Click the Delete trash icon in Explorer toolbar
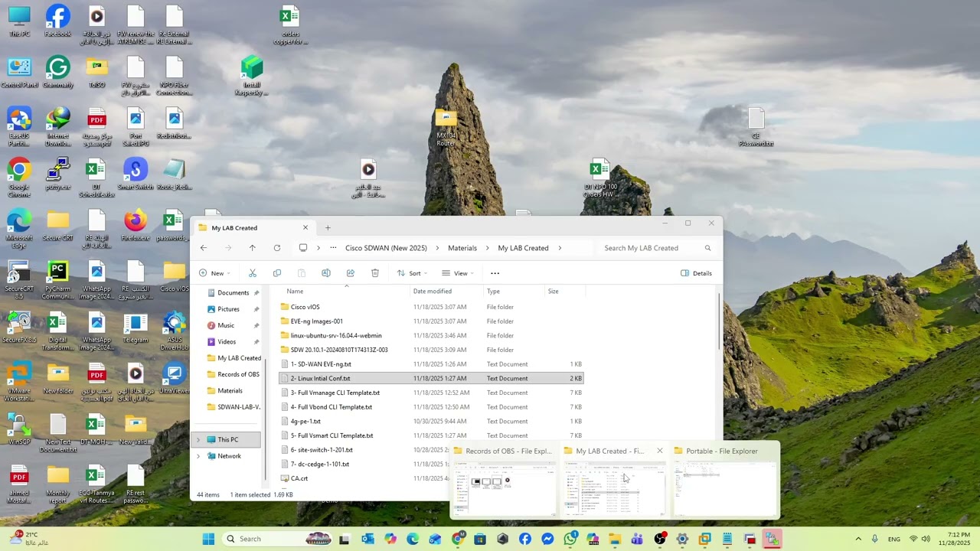This screenshot has width=980, height=551. (374, 273)
